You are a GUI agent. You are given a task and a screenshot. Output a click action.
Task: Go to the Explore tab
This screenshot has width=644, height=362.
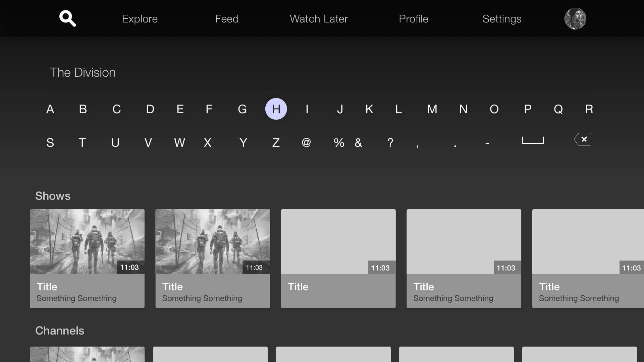pyautogui.click(x=140, y=19)
